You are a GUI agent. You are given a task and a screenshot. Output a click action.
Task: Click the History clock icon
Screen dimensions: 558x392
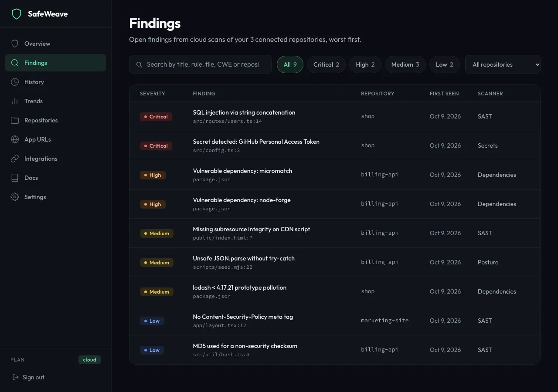(x=15, y=82)
